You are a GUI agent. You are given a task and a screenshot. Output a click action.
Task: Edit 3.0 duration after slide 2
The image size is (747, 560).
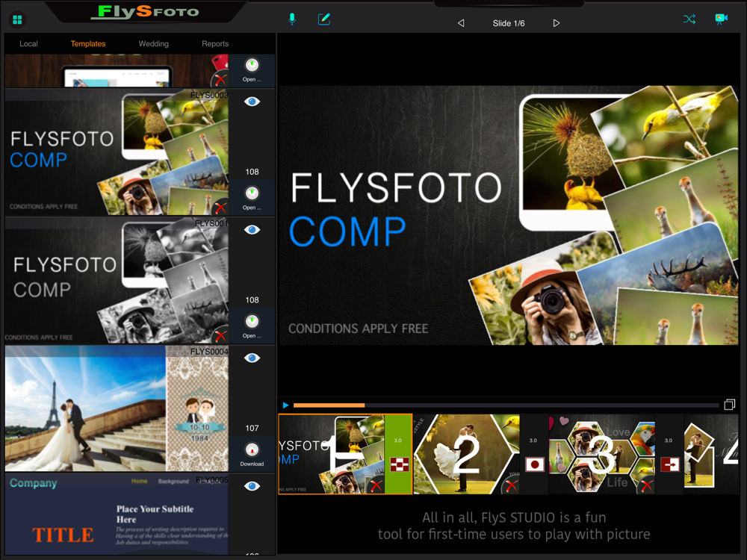(x=533, y=441)
